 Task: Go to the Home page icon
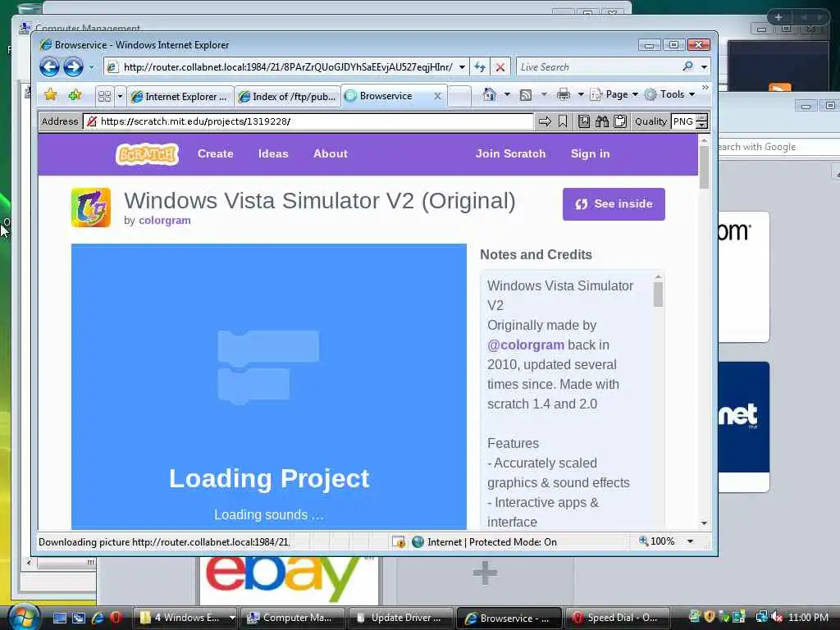click(489, 95)
